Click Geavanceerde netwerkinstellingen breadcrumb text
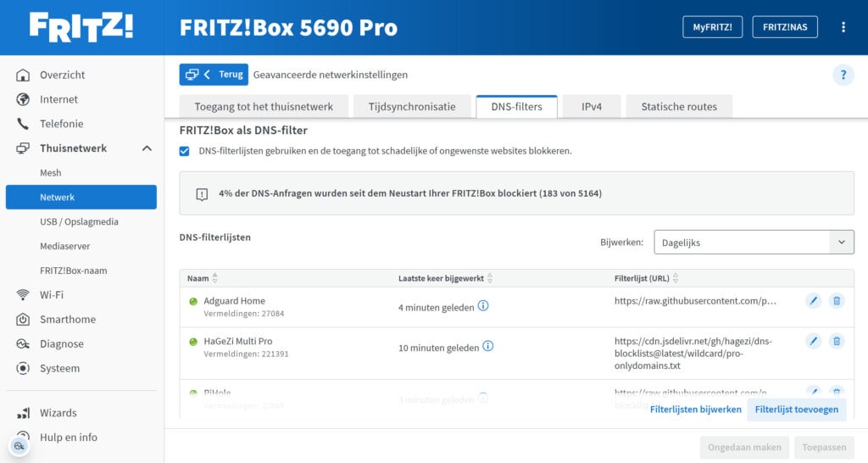The width and height of the screenshot is (868, 463). coord(331,75)
